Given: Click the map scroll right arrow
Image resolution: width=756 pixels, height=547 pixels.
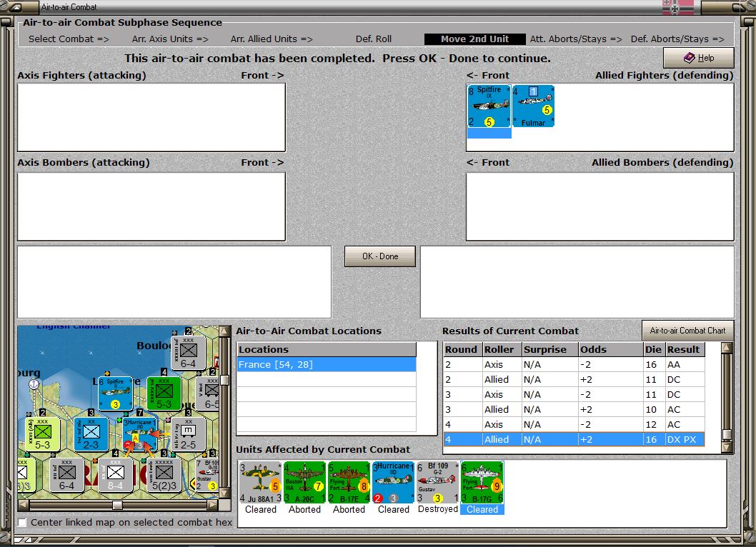Looking at the screenshot, I should [x=213, y=505].
